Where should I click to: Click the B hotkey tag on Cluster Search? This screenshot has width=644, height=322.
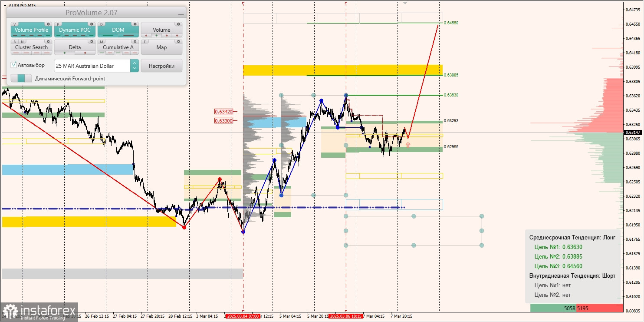[15, 42]
